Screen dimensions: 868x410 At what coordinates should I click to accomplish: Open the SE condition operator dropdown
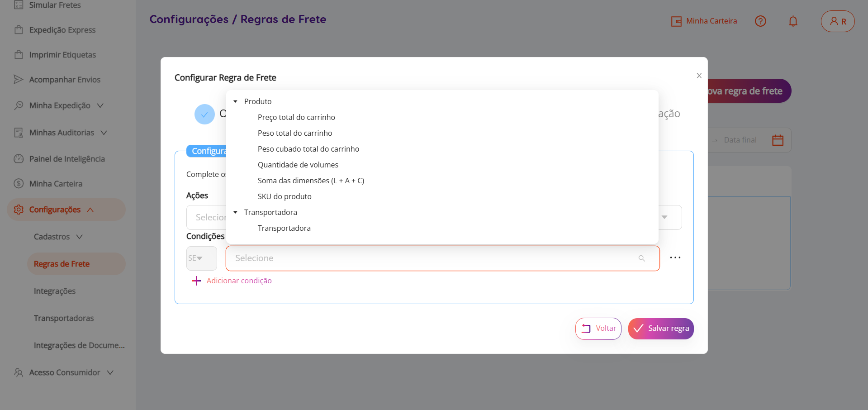pyautogui.click(x=201, y=258)
